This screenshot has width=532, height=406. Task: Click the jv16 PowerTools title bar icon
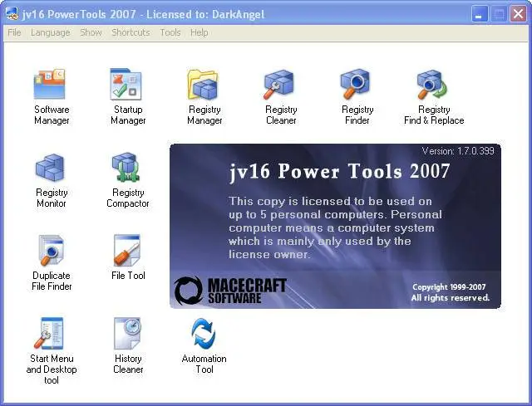coord(12,14)
